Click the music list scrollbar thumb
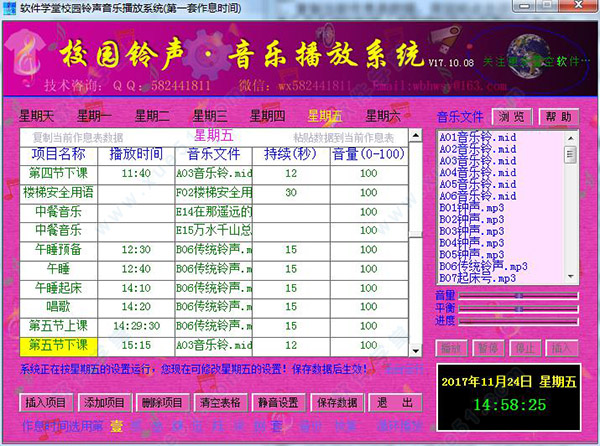600x446 pixels. coord(571,154)
